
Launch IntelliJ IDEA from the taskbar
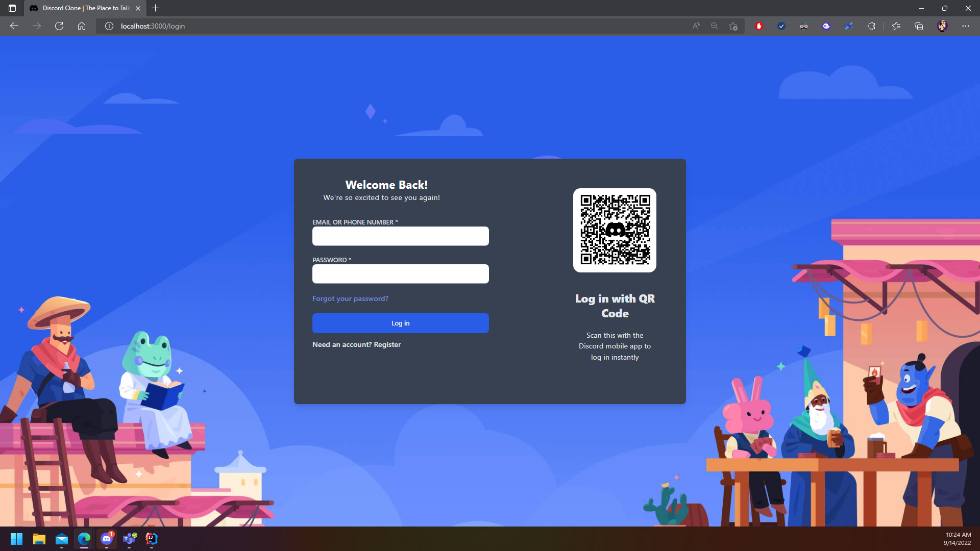[151, 539]
